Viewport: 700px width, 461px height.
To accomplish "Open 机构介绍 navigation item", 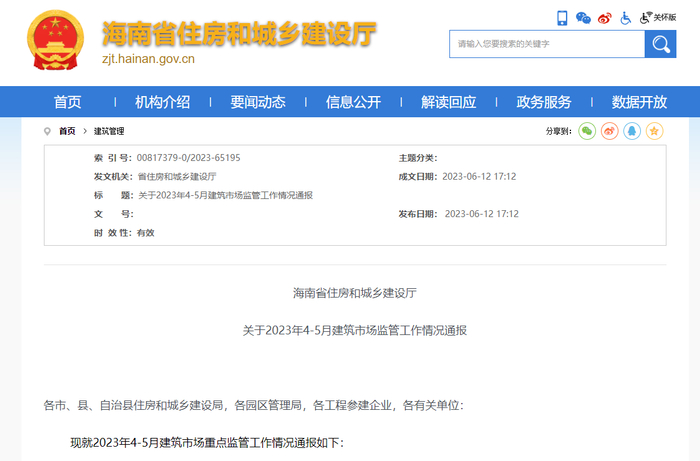I will pyautogui.click(x=162, y=102).
